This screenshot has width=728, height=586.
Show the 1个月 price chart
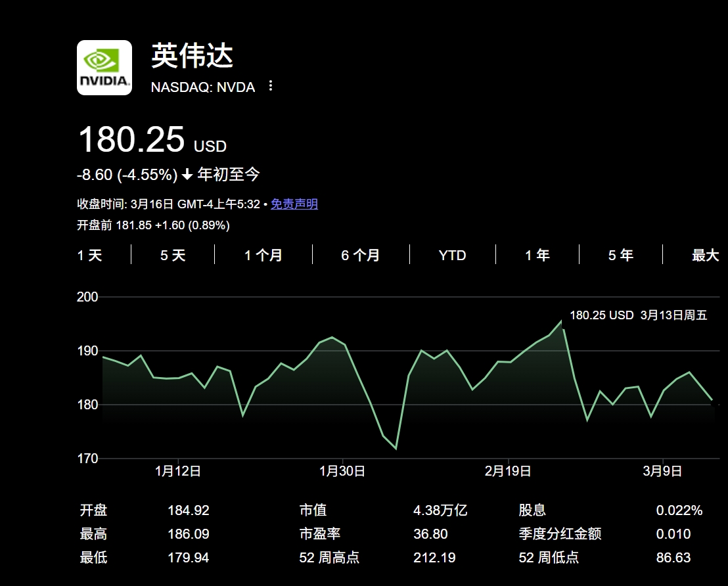point(263,256)
